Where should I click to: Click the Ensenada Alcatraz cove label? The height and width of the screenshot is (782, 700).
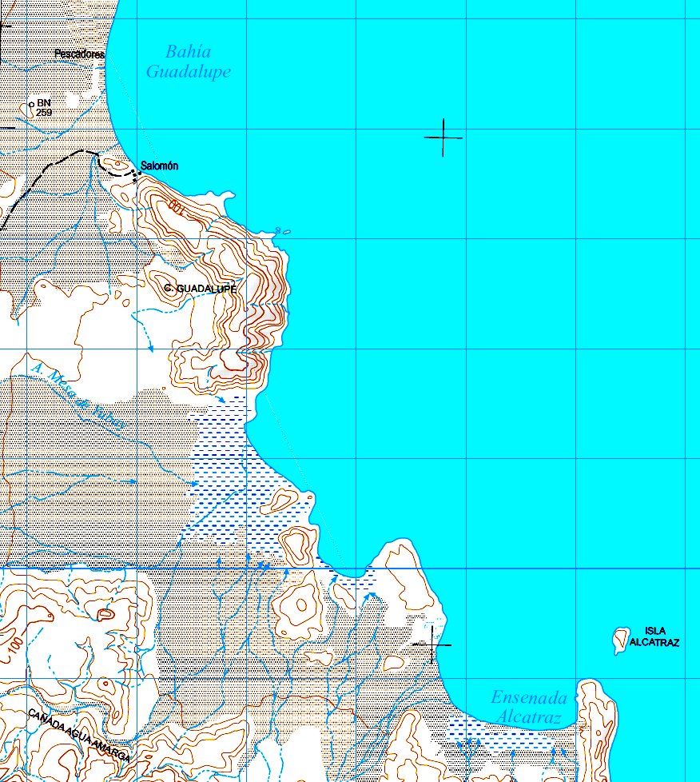529,707
